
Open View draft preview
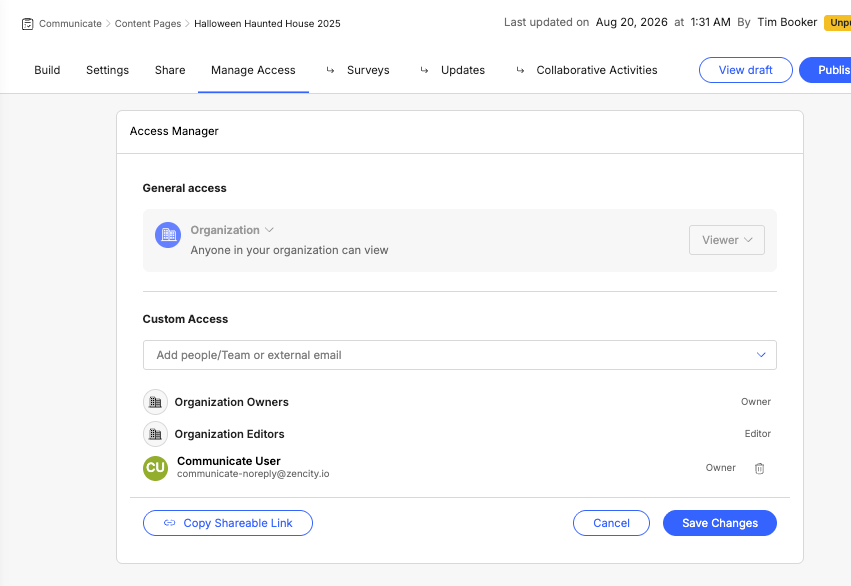pyautogui.click(x=746, y=70)
